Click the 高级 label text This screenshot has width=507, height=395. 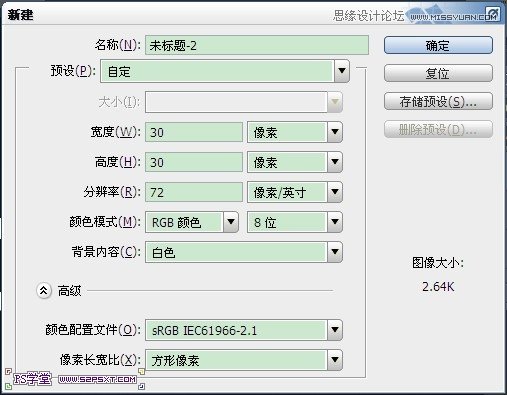coord(69,291)
